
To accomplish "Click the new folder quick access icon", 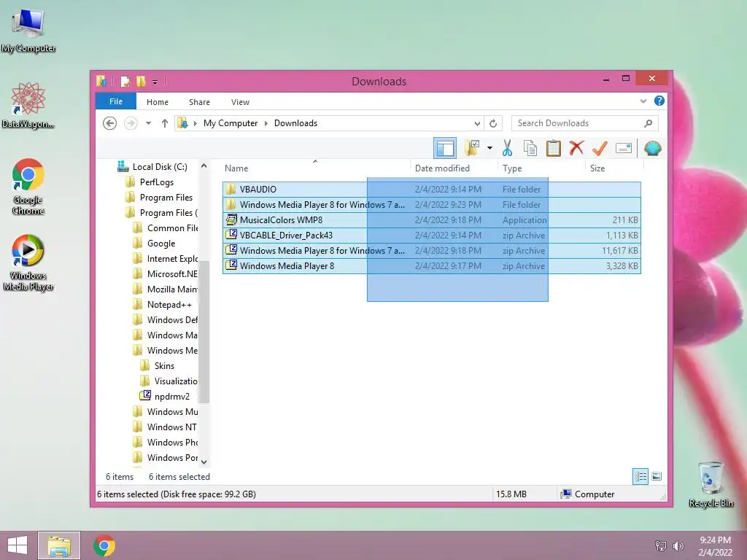I will pyautogui.click(x=141, y=82).
